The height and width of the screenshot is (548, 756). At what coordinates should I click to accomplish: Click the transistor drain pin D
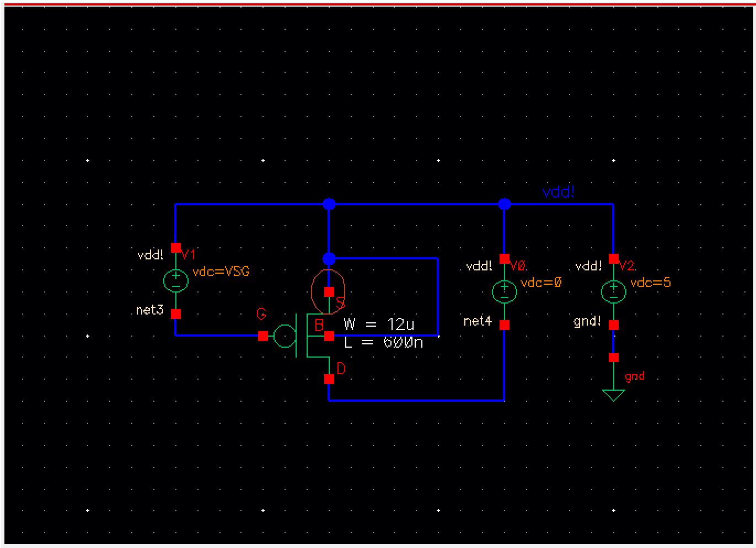pyautogui.click(x=329, y=379)
